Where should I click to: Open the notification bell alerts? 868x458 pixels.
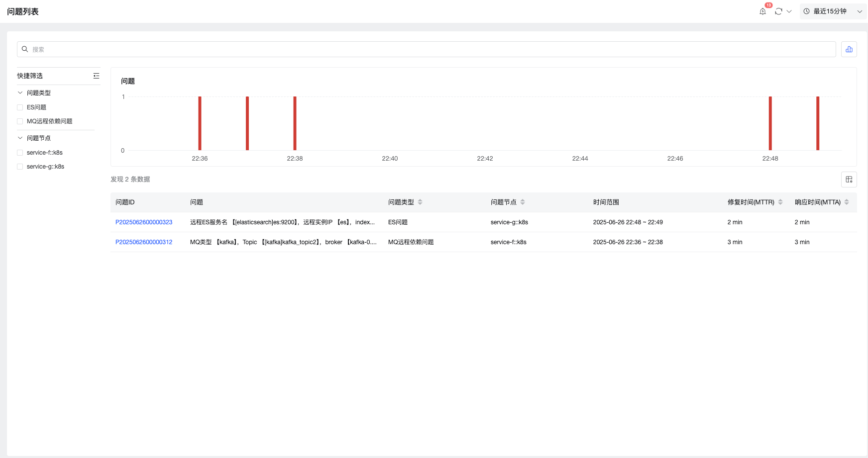[762, 11]
